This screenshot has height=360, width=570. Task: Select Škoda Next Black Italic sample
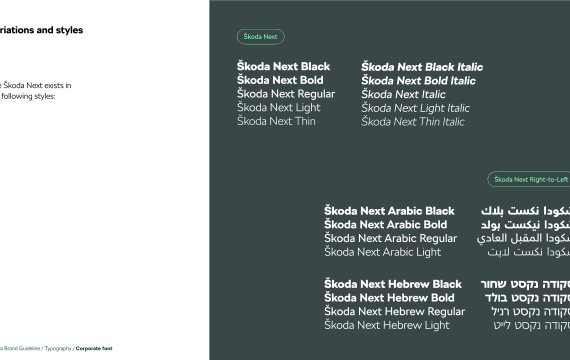(422, 67)
